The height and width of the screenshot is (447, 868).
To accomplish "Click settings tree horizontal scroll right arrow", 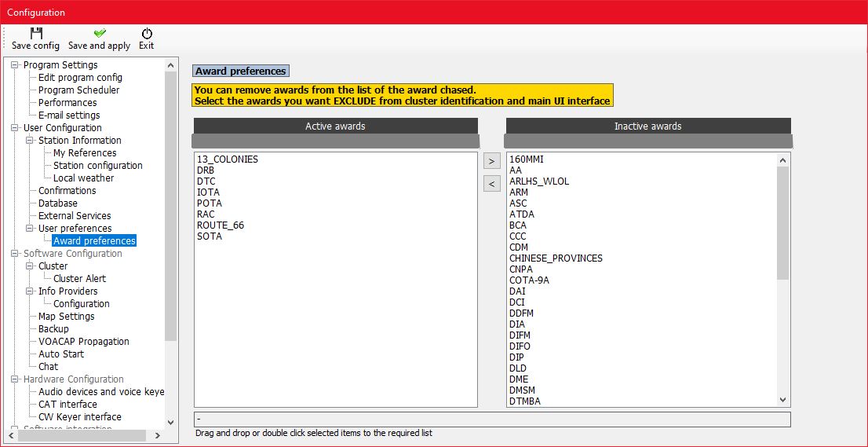I will (157, 437).
